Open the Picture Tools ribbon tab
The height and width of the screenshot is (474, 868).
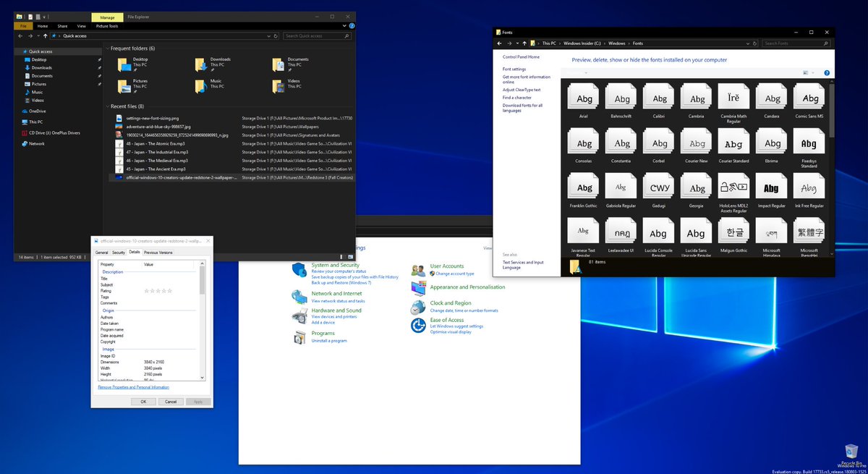[x=107, y=26]
